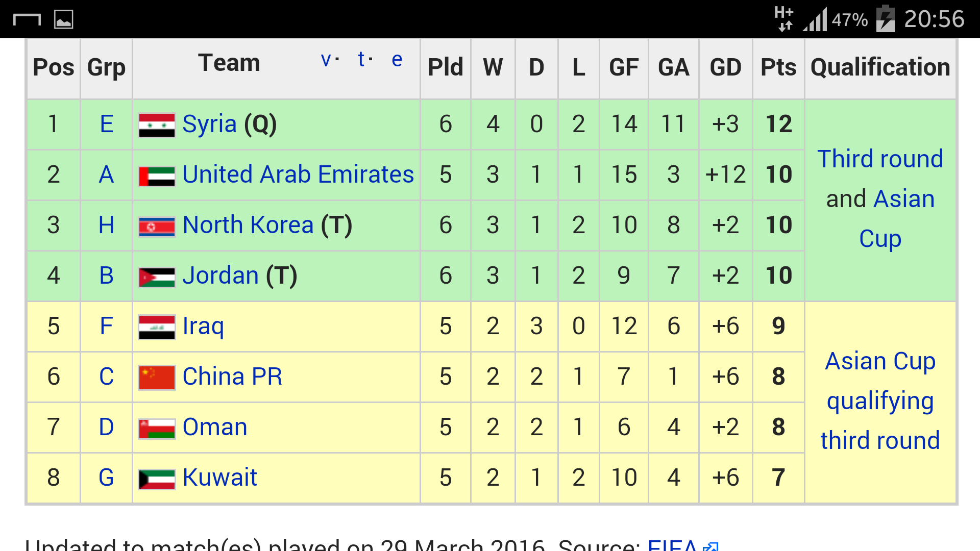This screenshot has height=551, width=980.
Task: Click the template view 'v' link
Action: click(x=326, y=60)
